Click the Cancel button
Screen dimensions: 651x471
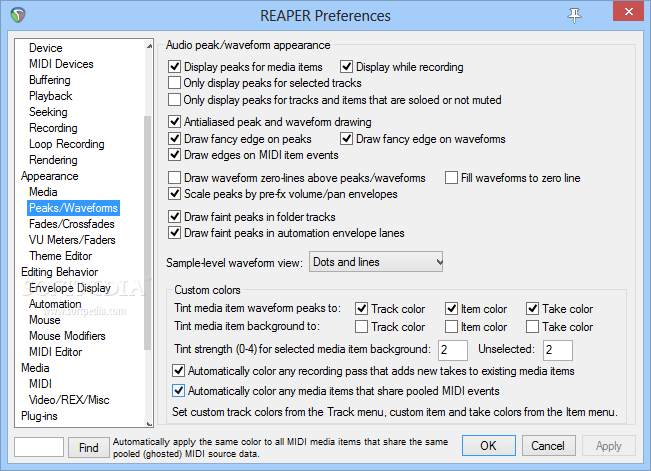click(x=548, y=446)
